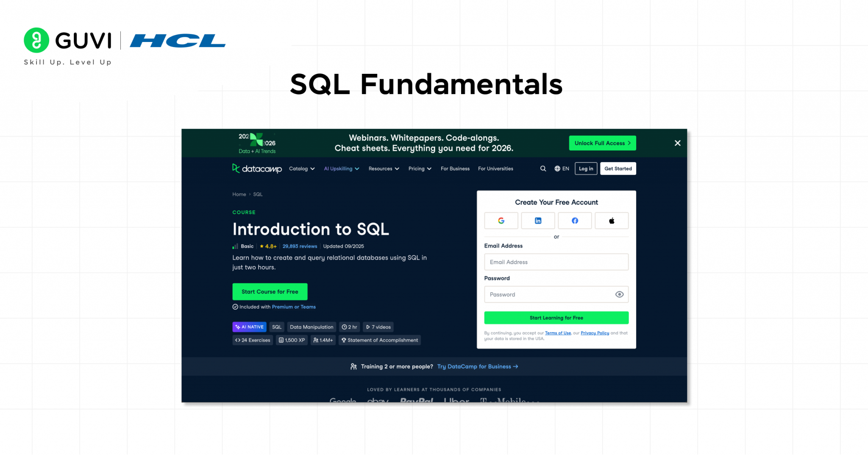Open the For Business page
The height and width of the screenshot is (456, 868).
tap(455, 168)
